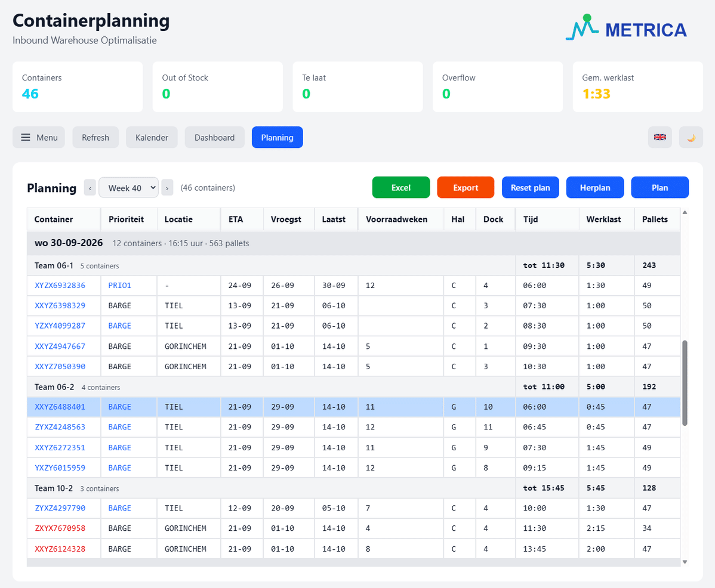715x588 pixels.
Task: Open container XYZX6932836 link
Action: pos(60,286)
